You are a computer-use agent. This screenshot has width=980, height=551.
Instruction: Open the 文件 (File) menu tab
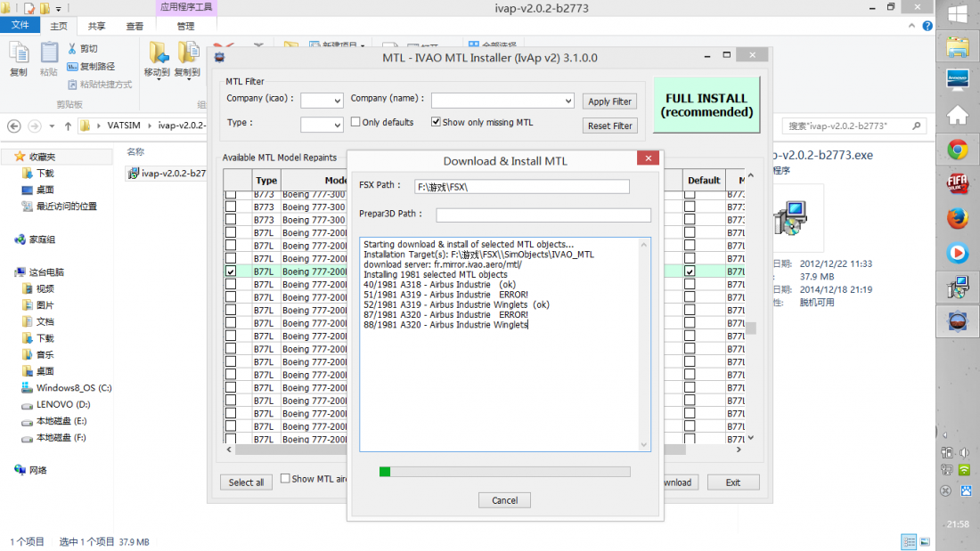tap(20, 25)
